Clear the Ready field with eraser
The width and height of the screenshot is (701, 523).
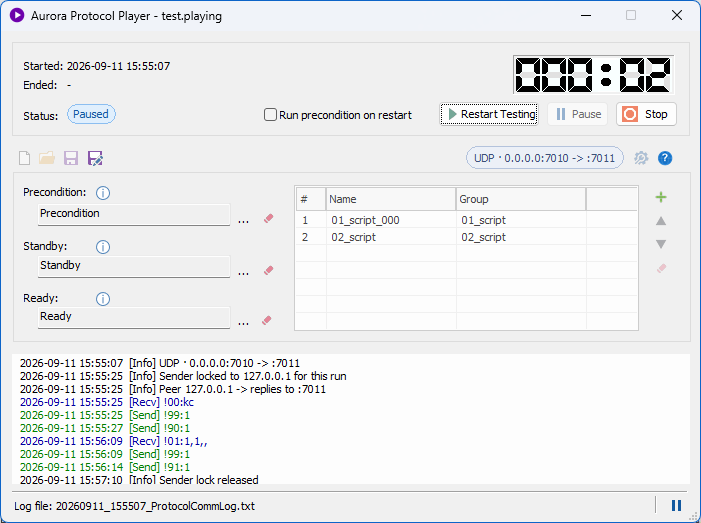click(266, 321)
